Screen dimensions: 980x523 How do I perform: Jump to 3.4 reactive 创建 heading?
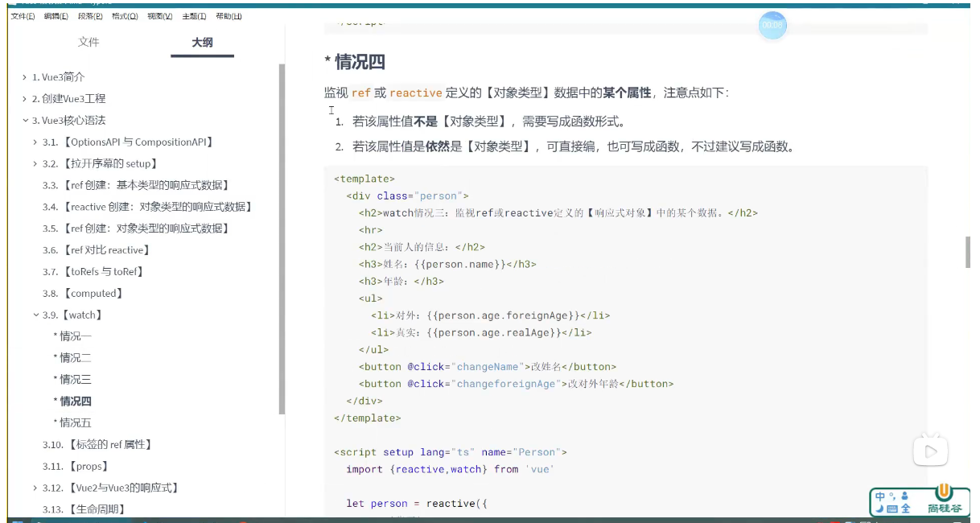148,208
